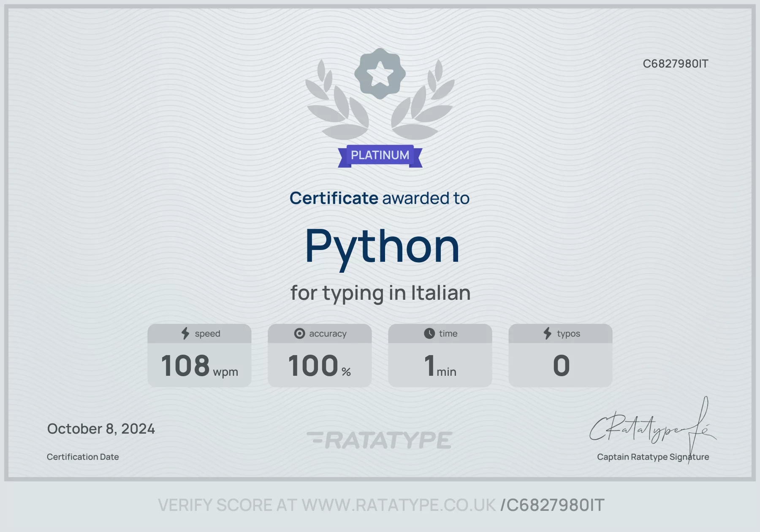This screenshot has height=532, width=760.
Task: Click the Ratatype logo
Action: pyautogui.click(x=380, y=440)
